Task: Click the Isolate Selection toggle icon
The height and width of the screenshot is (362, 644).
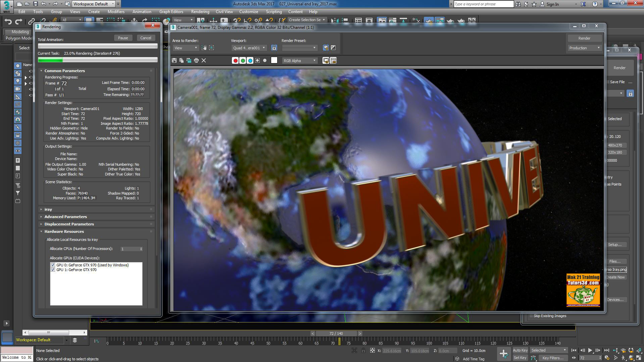Action: [x=354, y=351]
